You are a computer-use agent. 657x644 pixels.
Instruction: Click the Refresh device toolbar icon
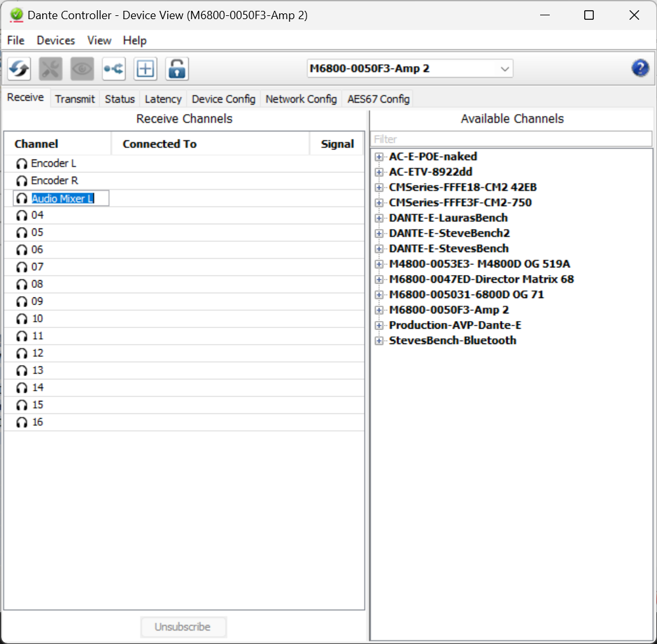(19, 69)
